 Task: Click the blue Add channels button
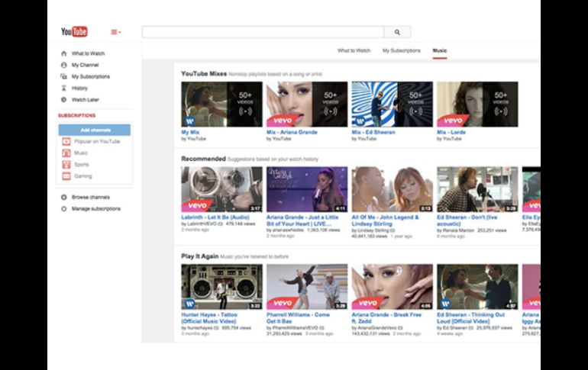95,130
